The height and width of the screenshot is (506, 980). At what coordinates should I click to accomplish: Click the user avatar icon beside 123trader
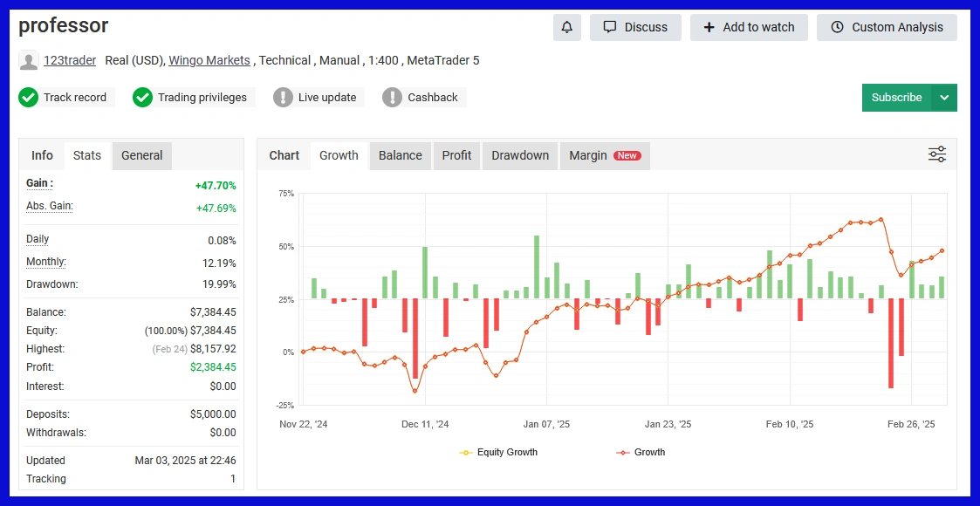point(29,61)
